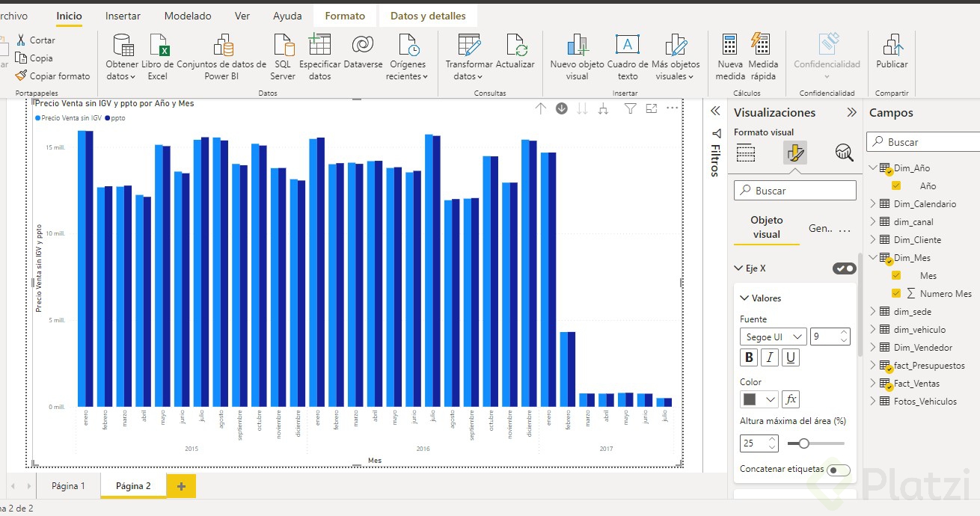The image size is (980, 516).
Task: Create a Nueva medida
Action: (x=729, y=57)
